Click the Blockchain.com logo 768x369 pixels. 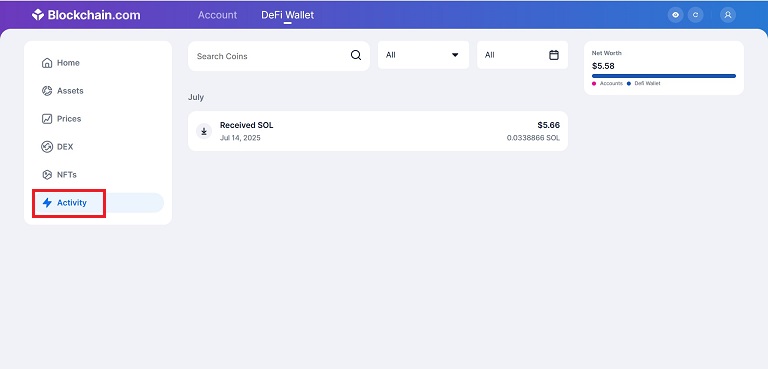pos(86,15)
